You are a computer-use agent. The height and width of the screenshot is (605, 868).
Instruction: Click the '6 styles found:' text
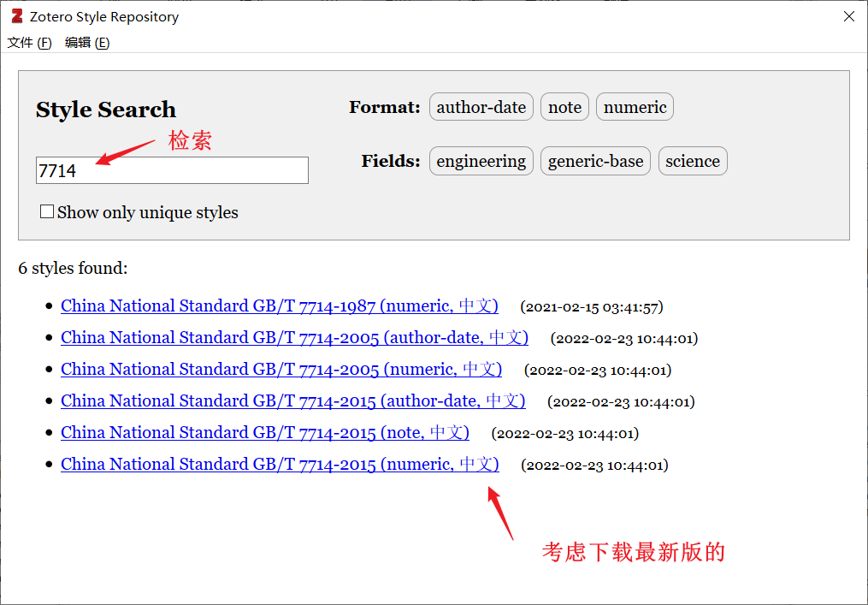coord(73,269)
